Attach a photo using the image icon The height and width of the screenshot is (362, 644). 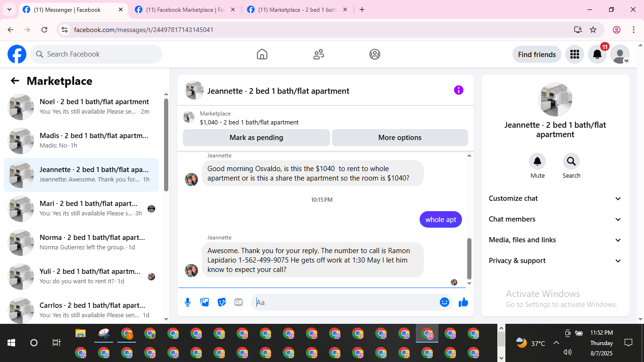(205, 302)
